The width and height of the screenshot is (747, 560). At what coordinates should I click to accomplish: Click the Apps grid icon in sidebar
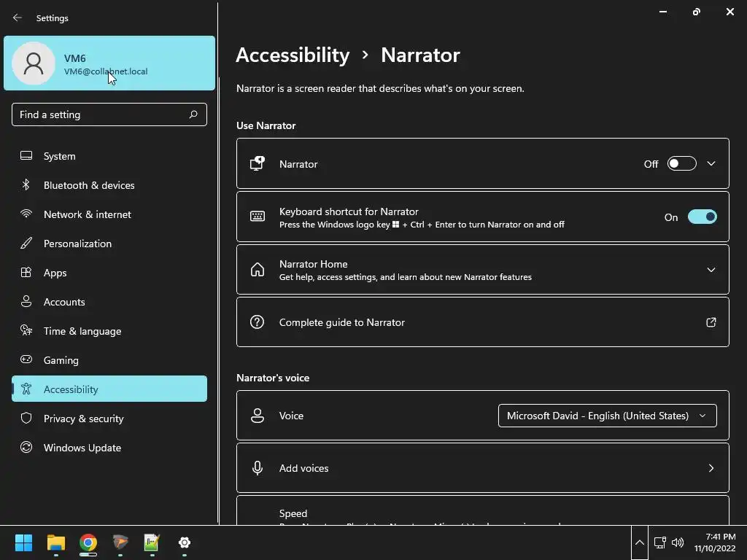coord(26,273)
